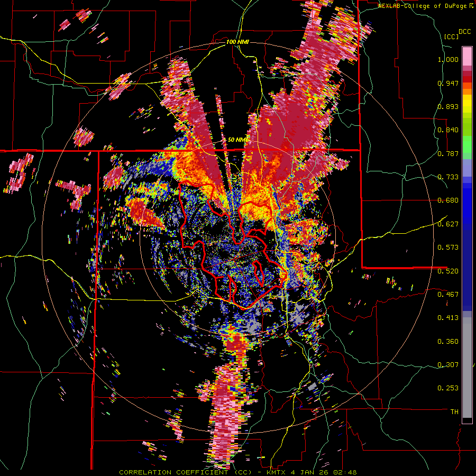The image size is (476, 476).
Task: Click the 0.573 scale value
Action: point(448,248)
